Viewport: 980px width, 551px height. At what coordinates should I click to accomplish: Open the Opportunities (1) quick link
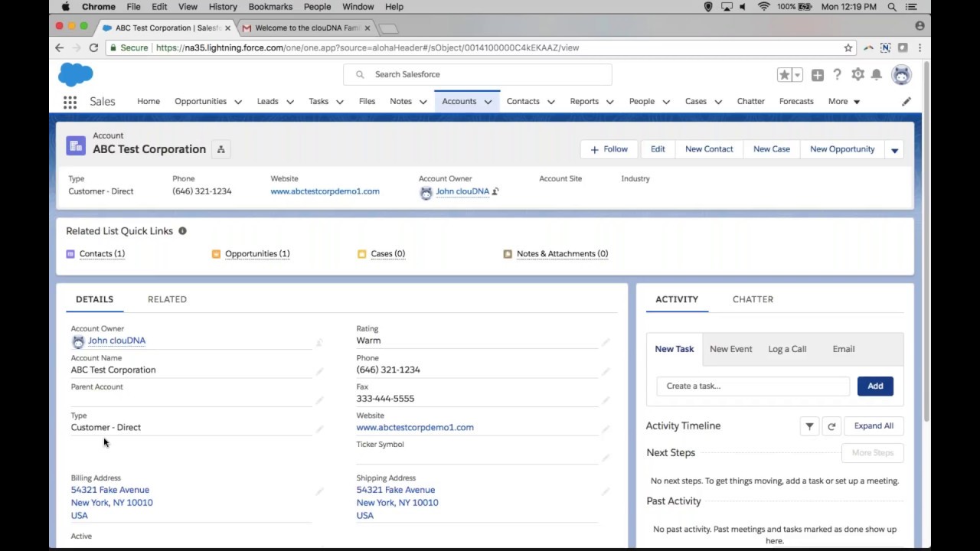point(257,253)
